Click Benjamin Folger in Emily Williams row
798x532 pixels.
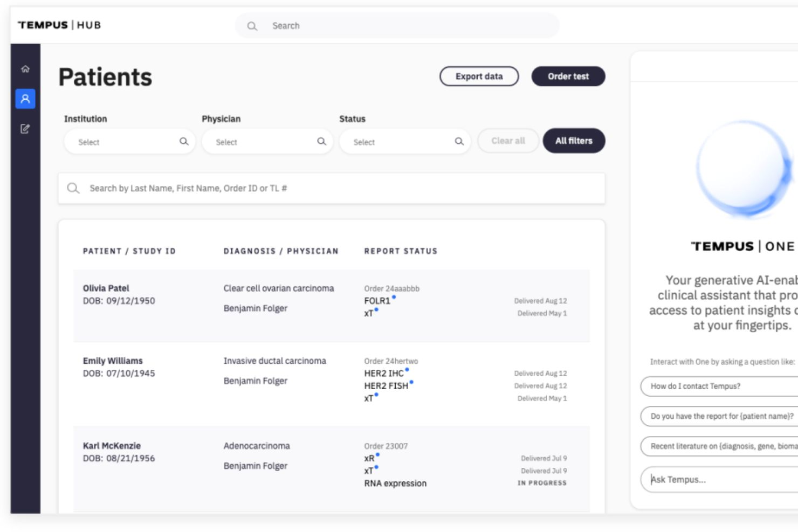tap(256, 381)
